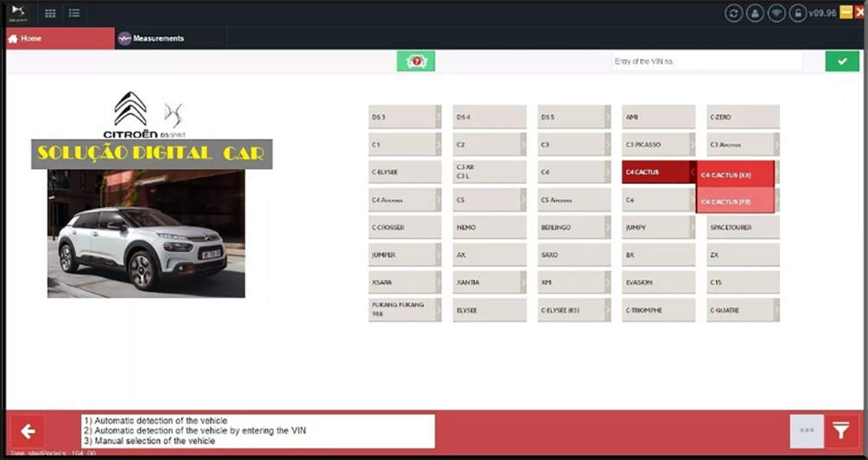
Task: Select the EVASION model
Action: click(658, 282)
